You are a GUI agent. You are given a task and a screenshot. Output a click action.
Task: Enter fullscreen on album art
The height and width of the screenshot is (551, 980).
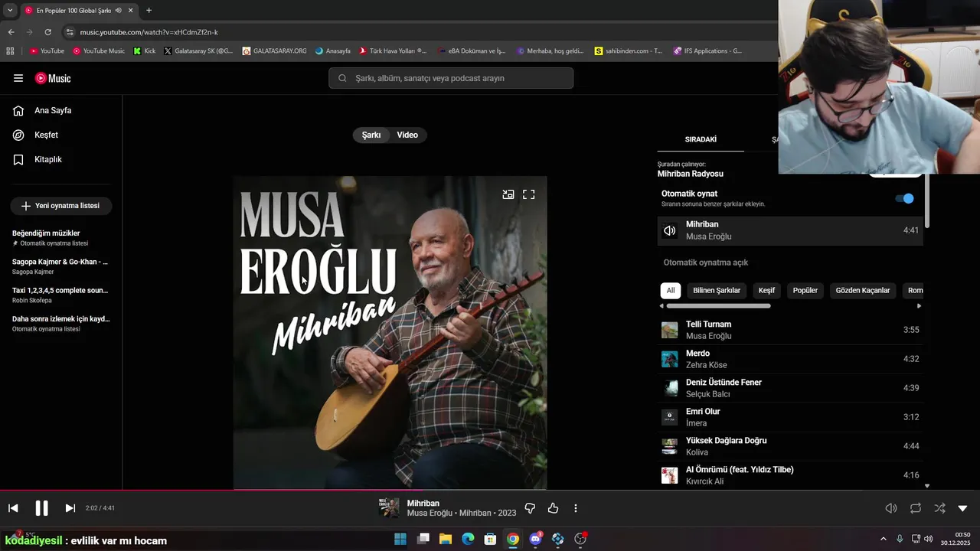[x=528, y=194]
